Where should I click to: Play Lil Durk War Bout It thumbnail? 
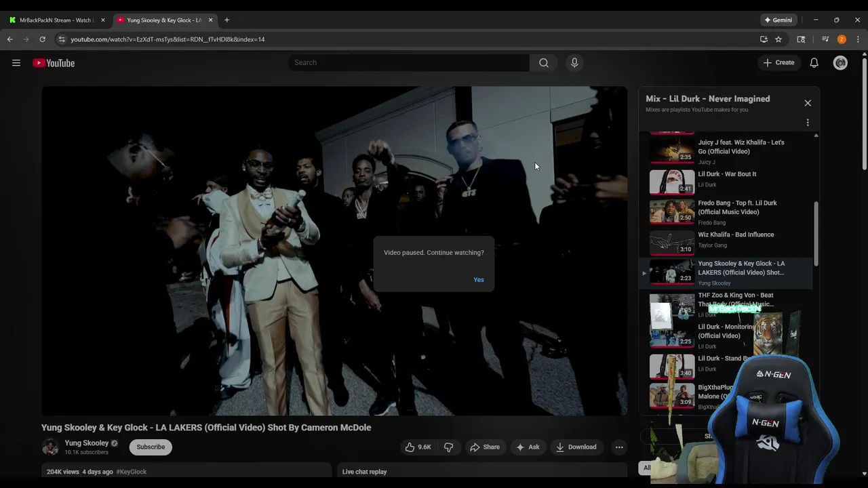(x=672, y=182)
